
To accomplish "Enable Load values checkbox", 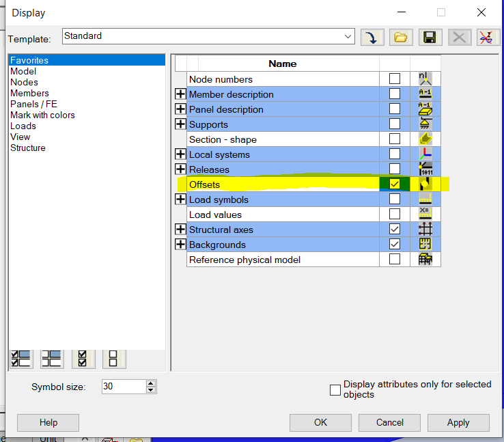I will pyautogui.click(x=395, y=214).
